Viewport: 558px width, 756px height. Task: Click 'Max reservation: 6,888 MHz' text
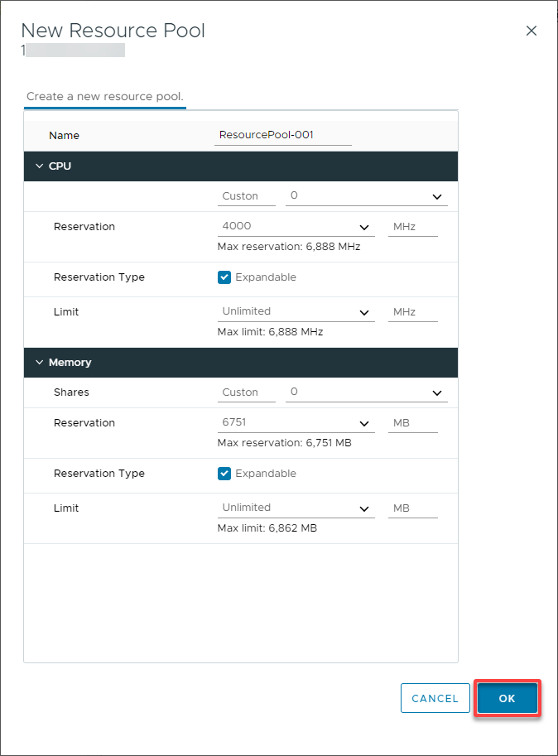[x=289, y=247]
